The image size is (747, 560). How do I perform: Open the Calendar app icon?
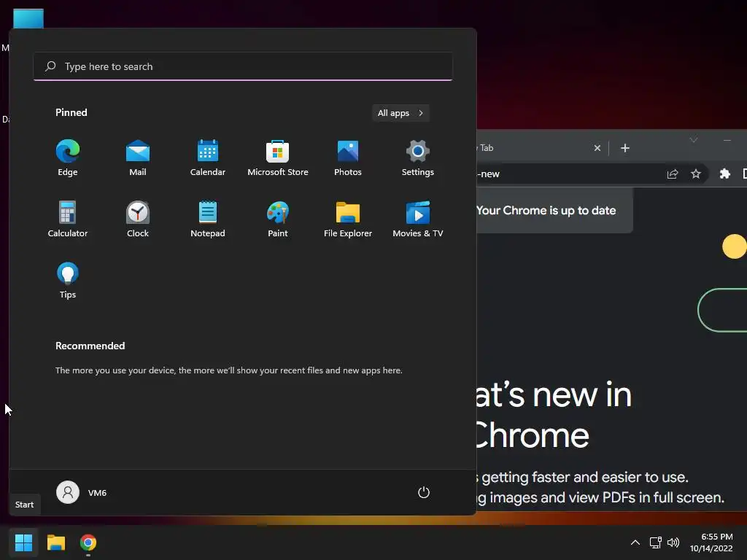point(208,158)
